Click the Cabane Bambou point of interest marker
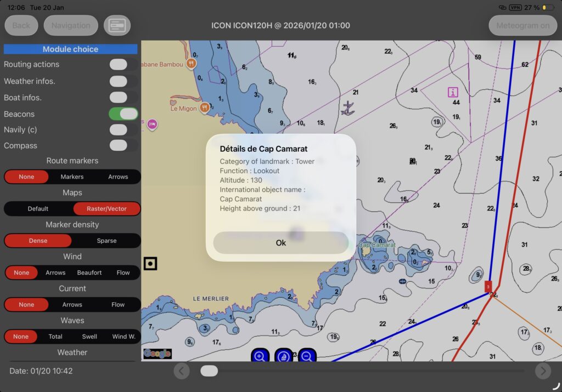Viewport: 562px width, 392px height. [x=192, y=63]
